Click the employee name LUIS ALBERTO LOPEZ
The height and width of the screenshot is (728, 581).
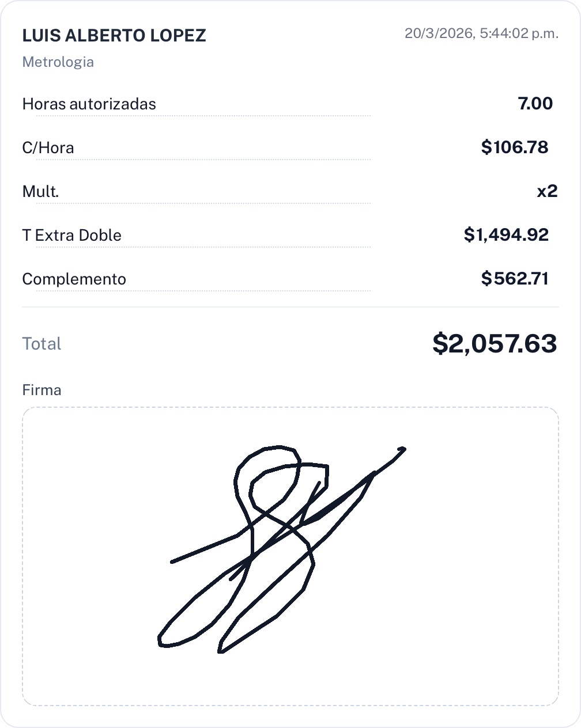pyautogui.click(x=114, y=36)
